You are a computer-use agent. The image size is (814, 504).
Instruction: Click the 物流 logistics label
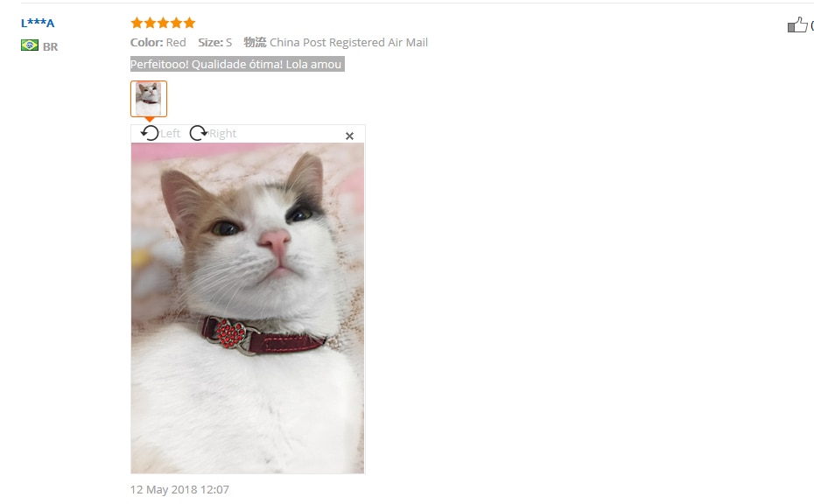tap(255, 42)
